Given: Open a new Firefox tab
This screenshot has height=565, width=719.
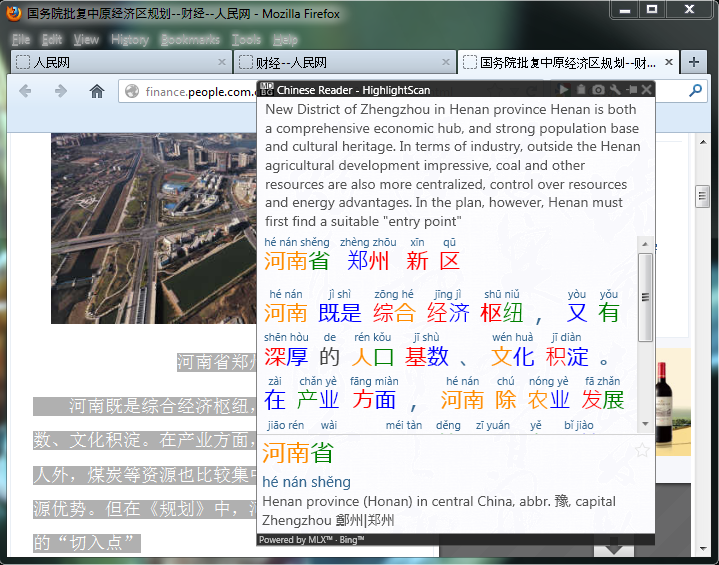Looking at the screenshot, I should click(694, 62).
